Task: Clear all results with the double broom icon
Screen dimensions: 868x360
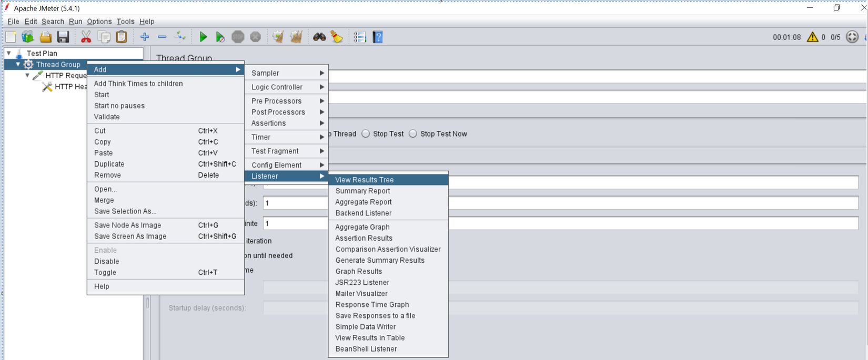Action: [x=296, y=37]
